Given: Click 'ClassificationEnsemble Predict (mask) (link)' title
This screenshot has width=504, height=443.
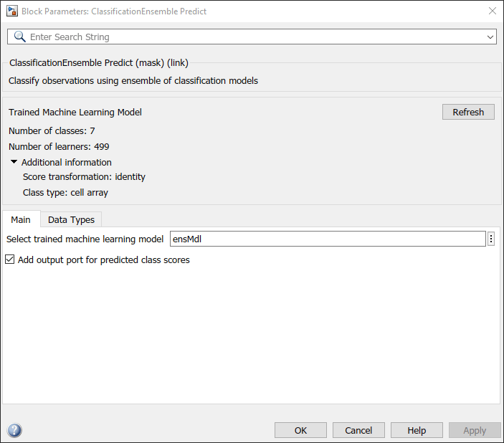Looking at the screenshot, I should pyautogui.click(x=99, y=62).
